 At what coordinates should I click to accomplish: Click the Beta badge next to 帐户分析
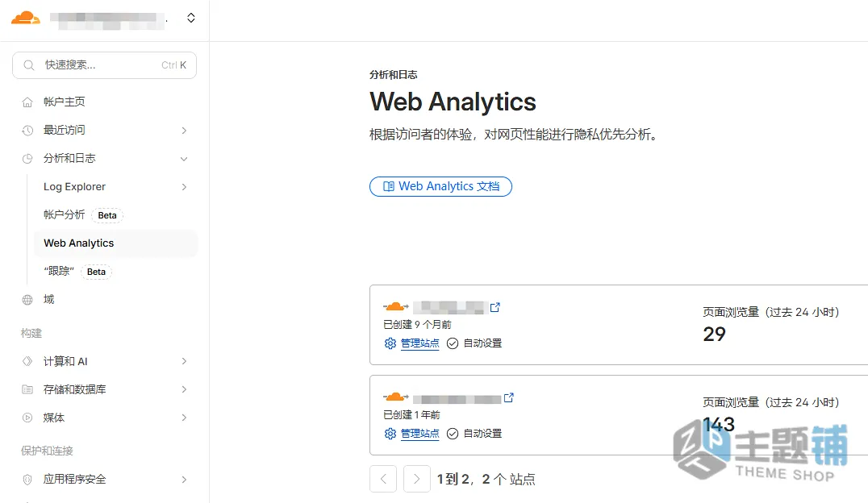click(107, 215)
